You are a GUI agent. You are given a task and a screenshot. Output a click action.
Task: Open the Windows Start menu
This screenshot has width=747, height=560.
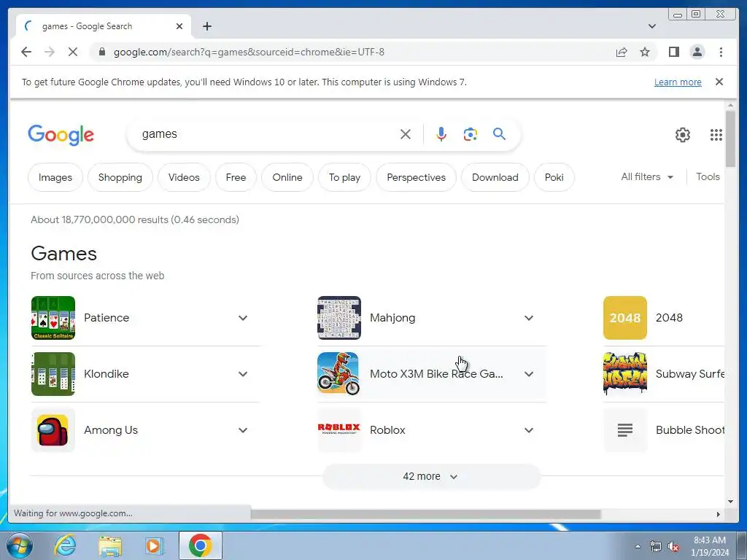20,545
